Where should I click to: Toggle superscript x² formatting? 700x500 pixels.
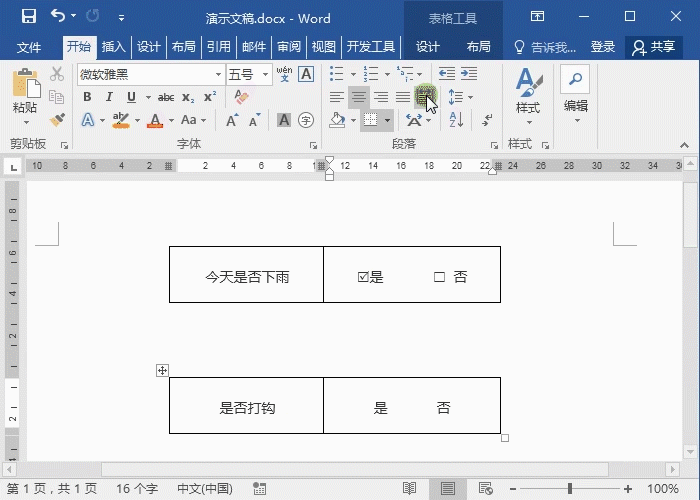pyautogui.click(x=210, y=97)
